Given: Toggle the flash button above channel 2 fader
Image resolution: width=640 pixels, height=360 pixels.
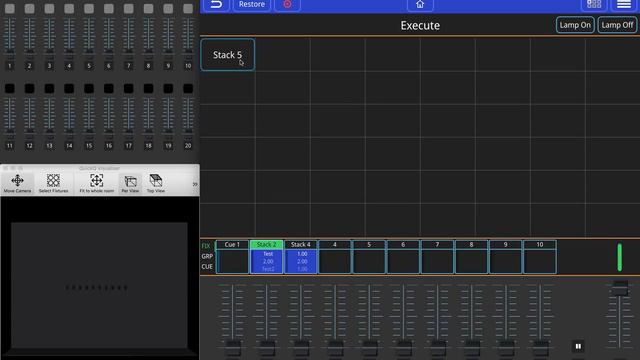Looking at the screenshot, I should 29,9.
